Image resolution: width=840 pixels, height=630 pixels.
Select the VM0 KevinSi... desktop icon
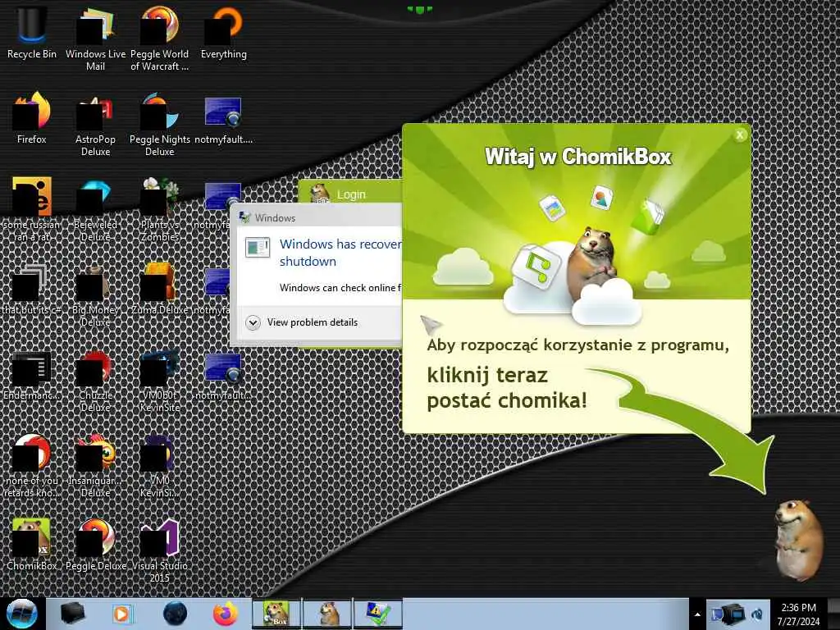point(160,465)
